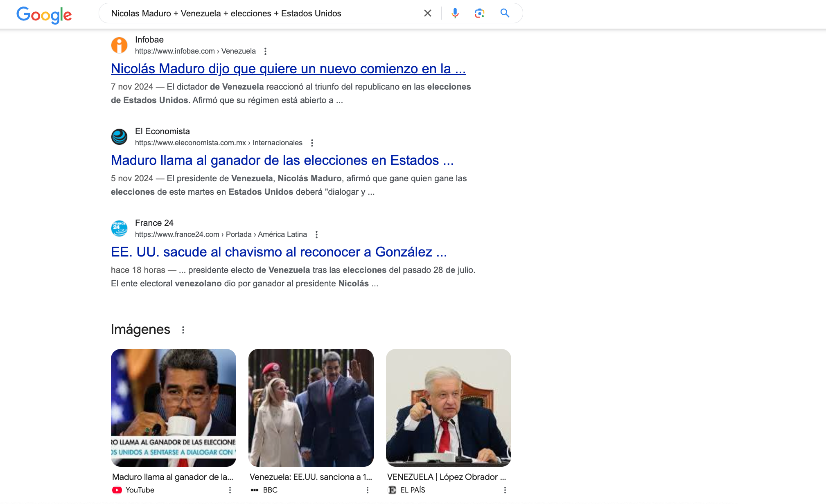The height and width of the screenshot is (504, 826).
Task: Open the López Obrador EL PAÍS image thumbnail
Action: 448,407
